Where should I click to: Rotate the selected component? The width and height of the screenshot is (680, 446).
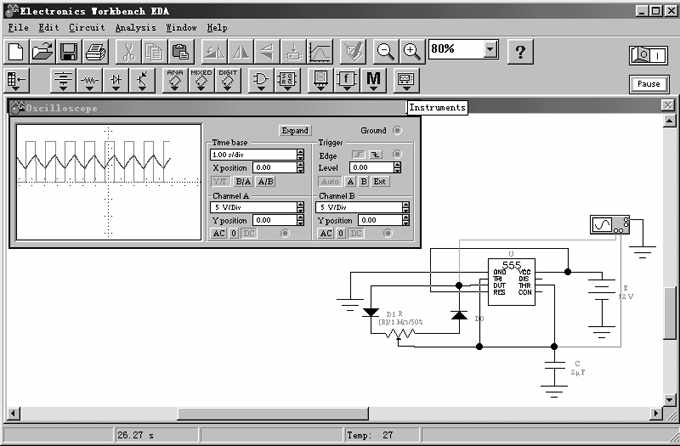point(214,52)
